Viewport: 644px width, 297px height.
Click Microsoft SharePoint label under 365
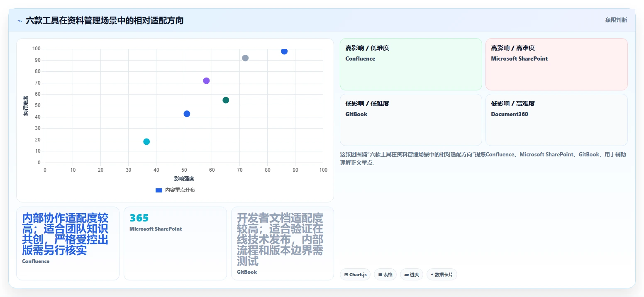156,229
